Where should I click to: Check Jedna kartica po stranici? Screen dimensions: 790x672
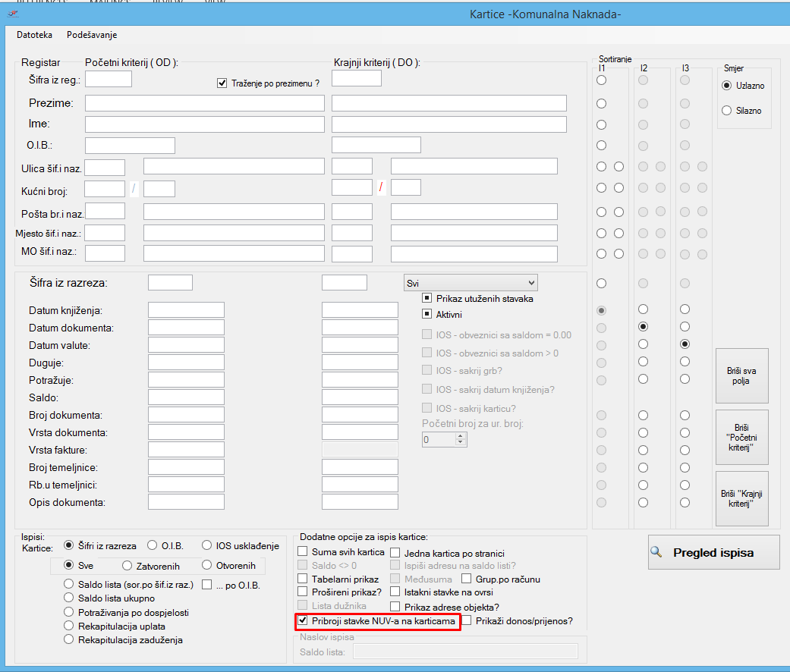(395, 553)
